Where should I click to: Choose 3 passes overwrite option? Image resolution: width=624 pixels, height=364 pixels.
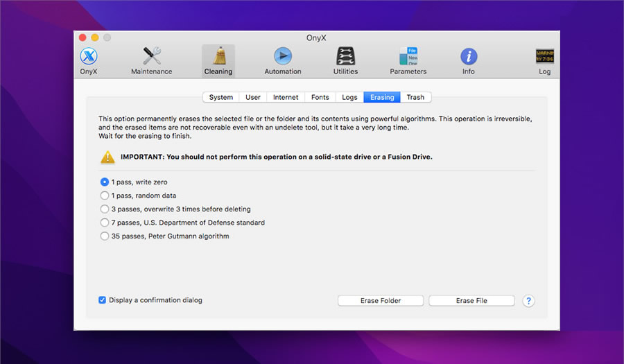tap(104, 209)
